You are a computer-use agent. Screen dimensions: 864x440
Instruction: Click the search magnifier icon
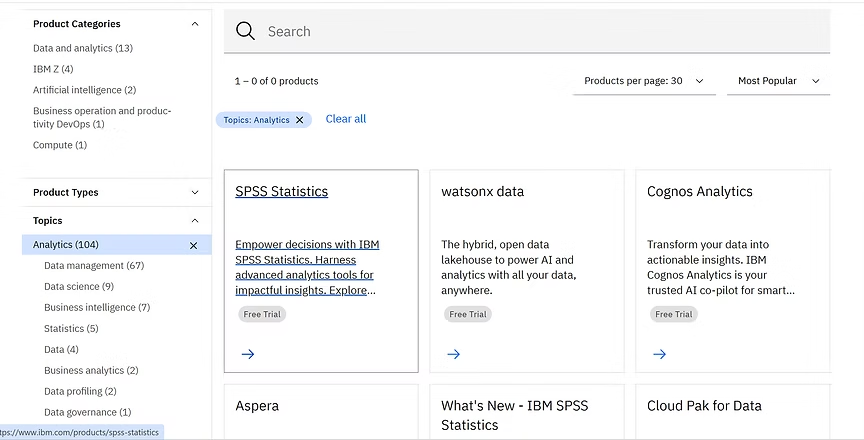click(245, 31)
